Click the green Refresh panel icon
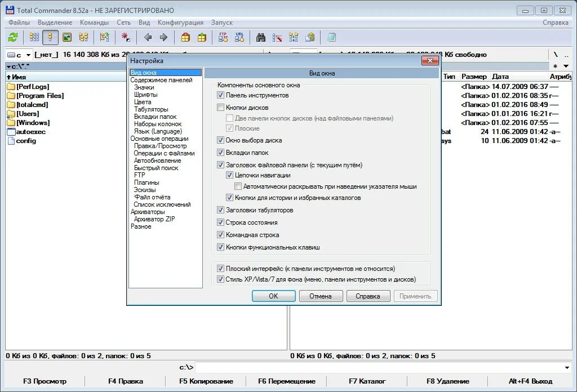Viewport: 577px width, 392px height. [x=13, y=37]
